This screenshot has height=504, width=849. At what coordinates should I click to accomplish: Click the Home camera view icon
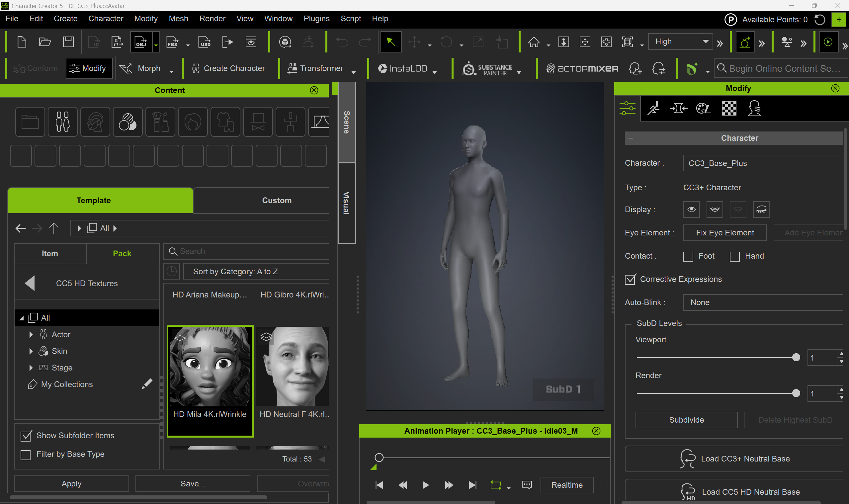(x=534, y=42)
